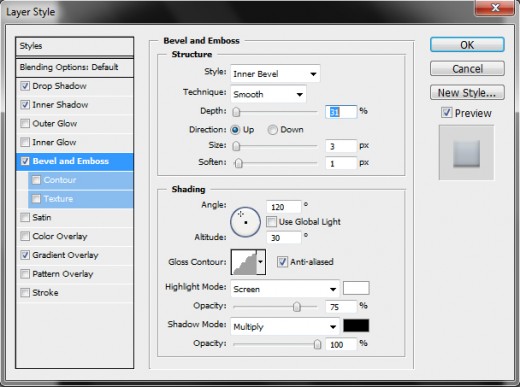520x387 pixels.
Task: Enable the Outer Glow checkbox
Action: (25, 123)
